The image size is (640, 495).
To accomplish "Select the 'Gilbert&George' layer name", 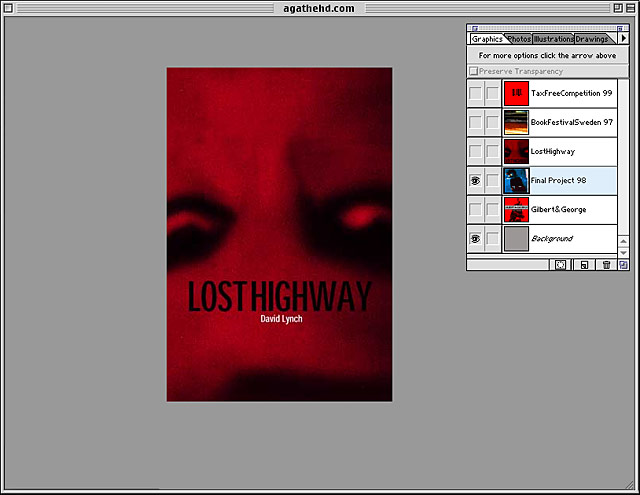I will [558, 209].
